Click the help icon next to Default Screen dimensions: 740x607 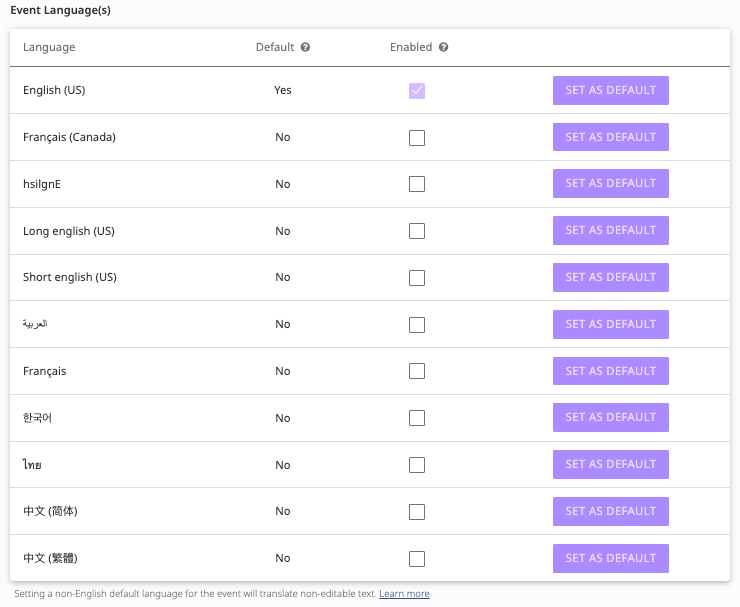(305, 47)
